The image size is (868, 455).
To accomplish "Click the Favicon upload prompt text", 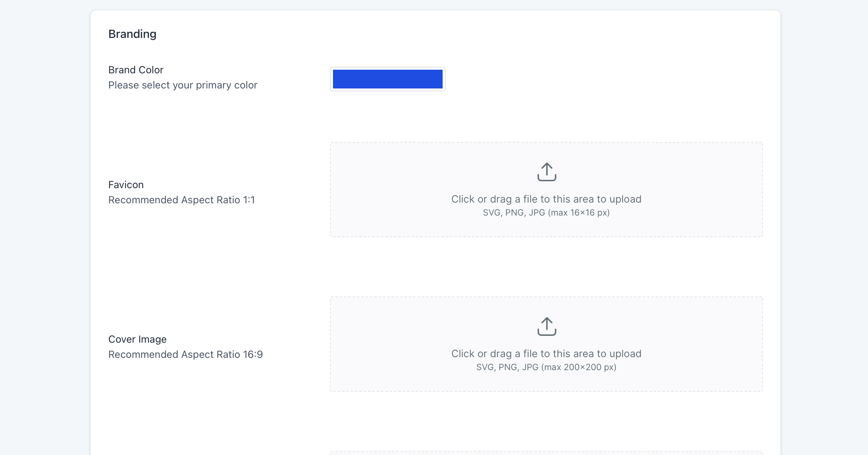I will coord(546,199).
